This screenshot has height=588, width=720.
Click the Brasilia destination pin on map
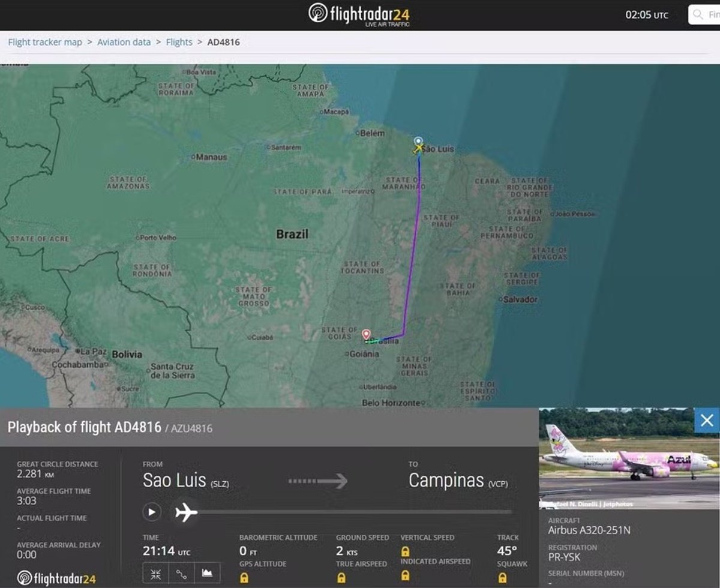click(367, 335)
